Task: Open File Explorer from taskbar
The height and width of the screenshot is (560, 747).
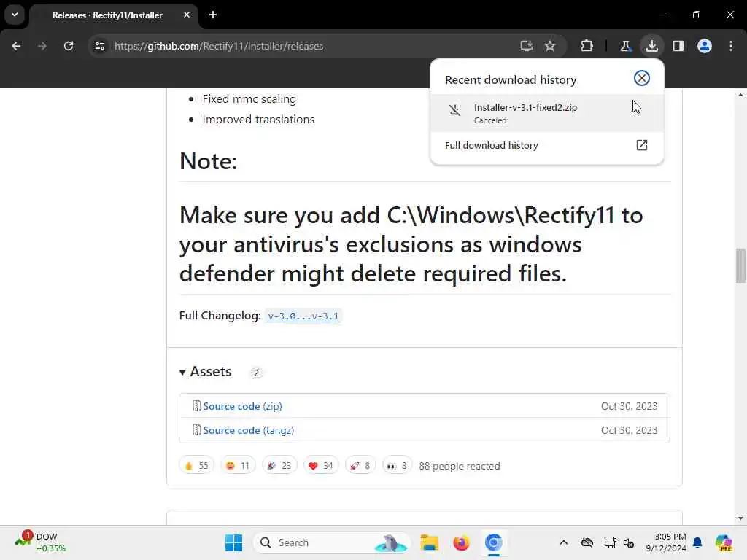Action: (429, 542)
